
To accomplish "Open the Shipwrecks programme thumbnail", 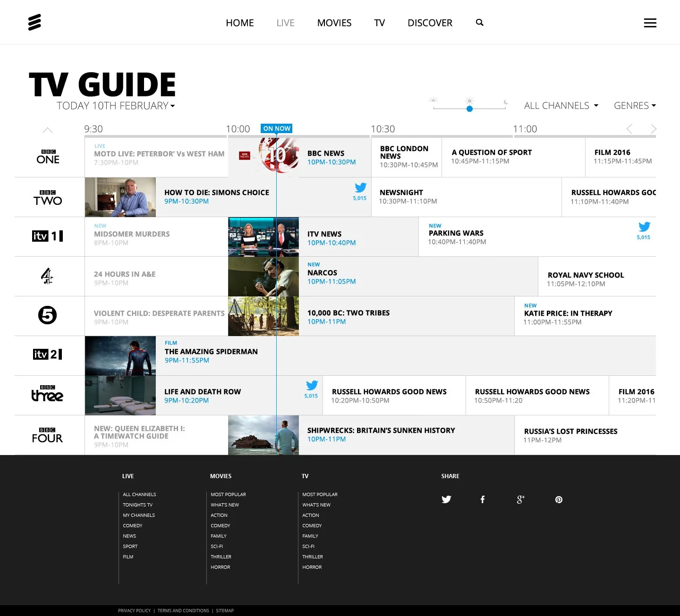I will (263, 435).
